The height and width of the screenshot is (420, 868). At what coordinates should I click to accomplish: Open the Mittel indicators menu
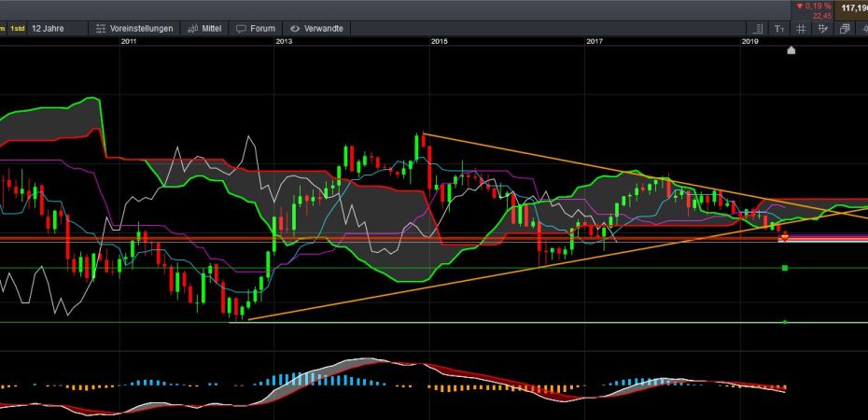click(x=204, y=29)
